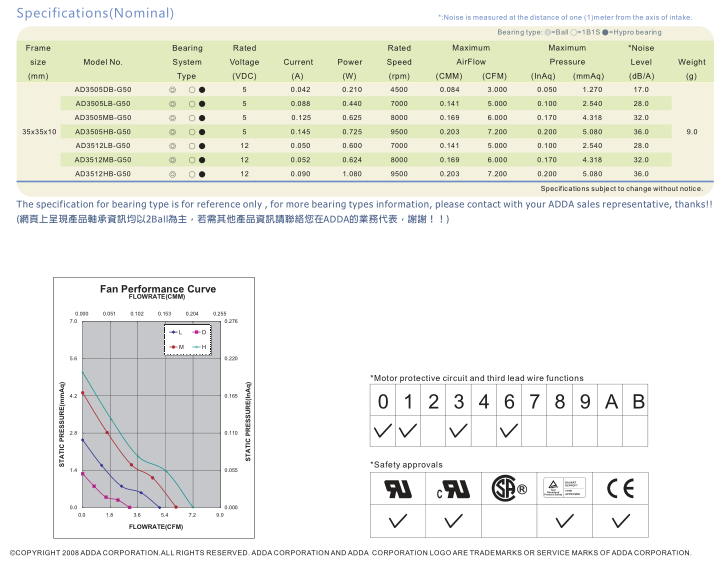Click the Maximum Pressure column header
Screen dimensions: 717x564
pos(567,55)
